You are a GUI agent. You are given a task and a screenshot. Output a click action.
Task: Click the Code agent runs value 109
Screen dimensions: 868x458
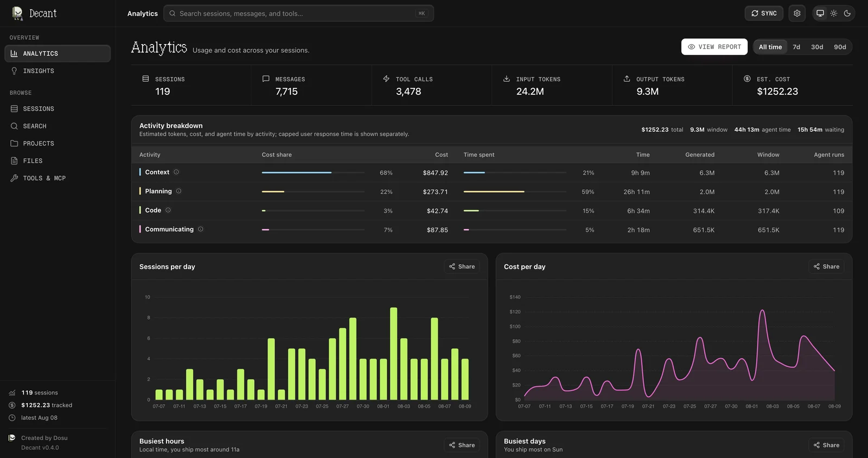pos(839,211)
